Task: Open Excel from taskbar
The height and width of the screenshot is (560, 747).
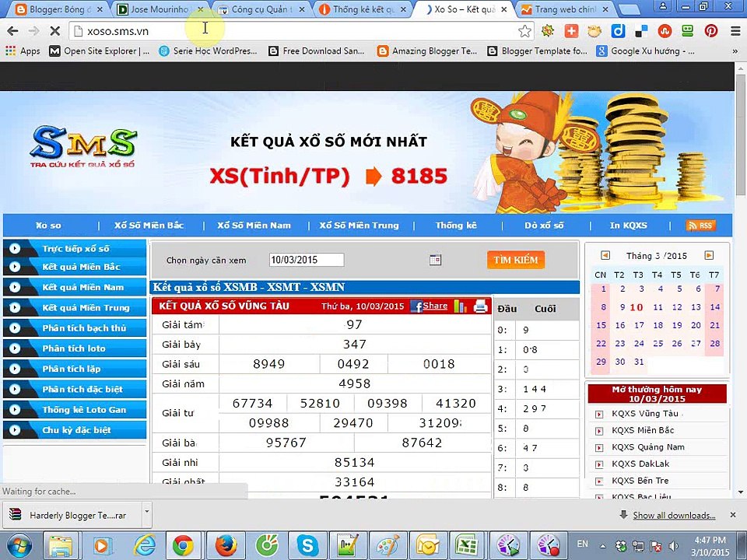Action: point(466,545)
